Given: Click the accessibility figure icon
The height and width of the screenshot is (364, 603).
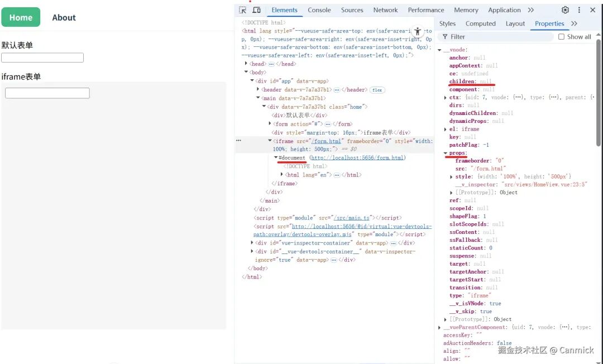Looking at the screenshot, I should (418, 31).
